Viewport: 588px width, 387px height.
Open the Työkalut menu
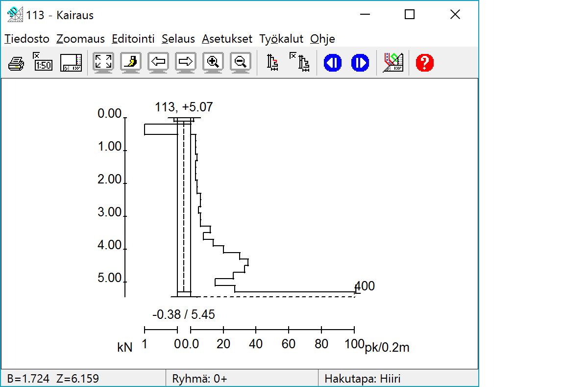[281, 39]
